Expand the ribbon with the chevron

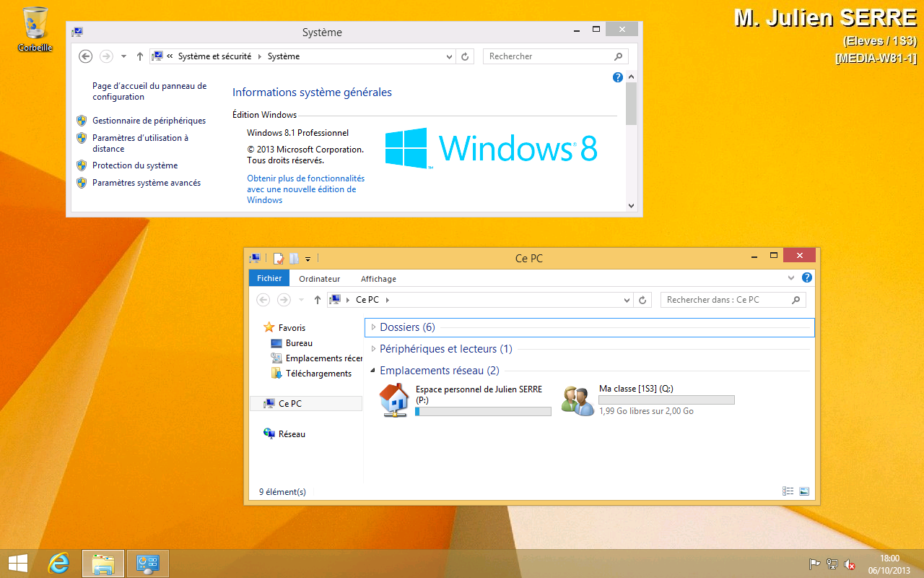point(791,277)
